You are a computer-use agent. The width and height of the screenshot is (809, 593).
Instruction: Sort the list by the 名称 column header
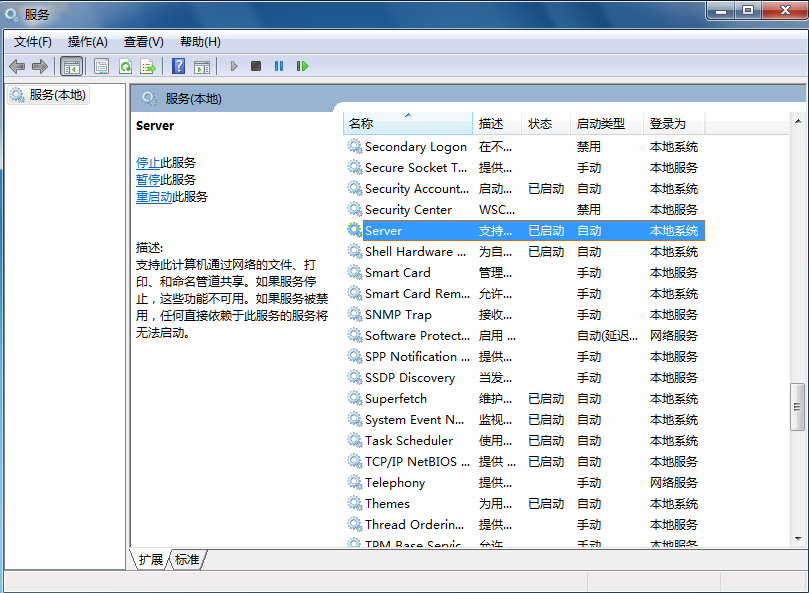coord(361,124)
